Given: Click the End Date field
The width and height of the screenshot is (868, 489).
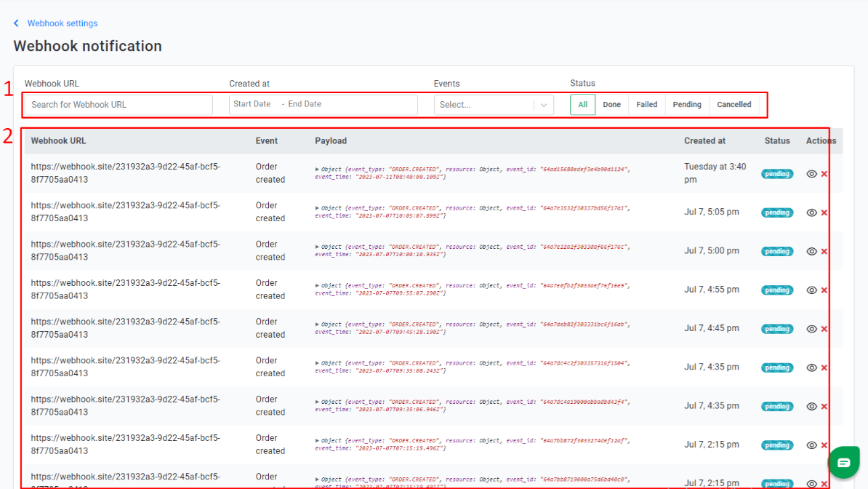Looking at the screenshot, I should [x=305, y=104].
